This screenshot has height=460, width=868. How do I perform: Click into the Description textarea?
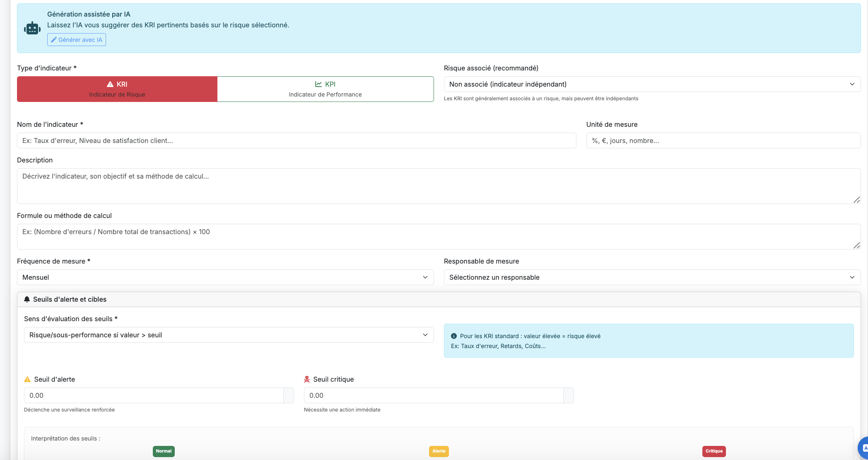pyautogui.click(x=438, y=186)
